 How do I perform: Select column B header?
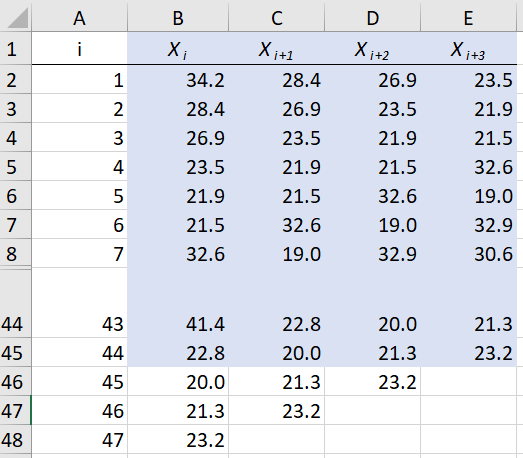click(178, 18)
